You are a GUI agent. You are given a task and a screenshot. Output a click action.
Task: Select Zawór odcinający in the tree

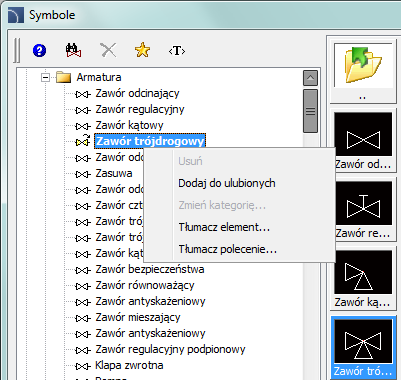137,93
